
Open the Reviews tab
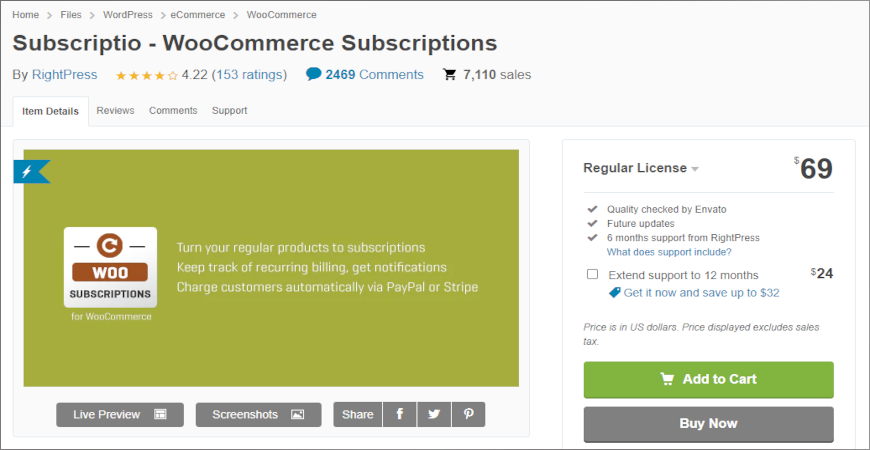[x=115, y=111]
